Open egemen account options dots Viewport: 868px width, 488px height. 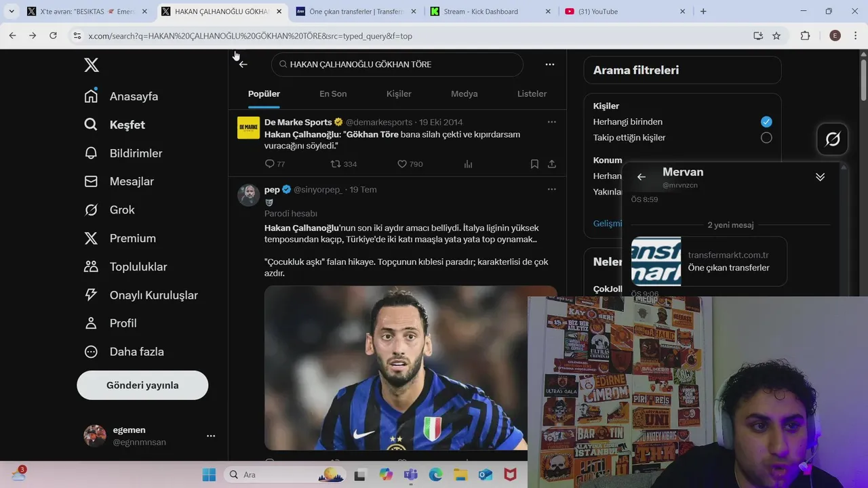[x=211, y=436]
